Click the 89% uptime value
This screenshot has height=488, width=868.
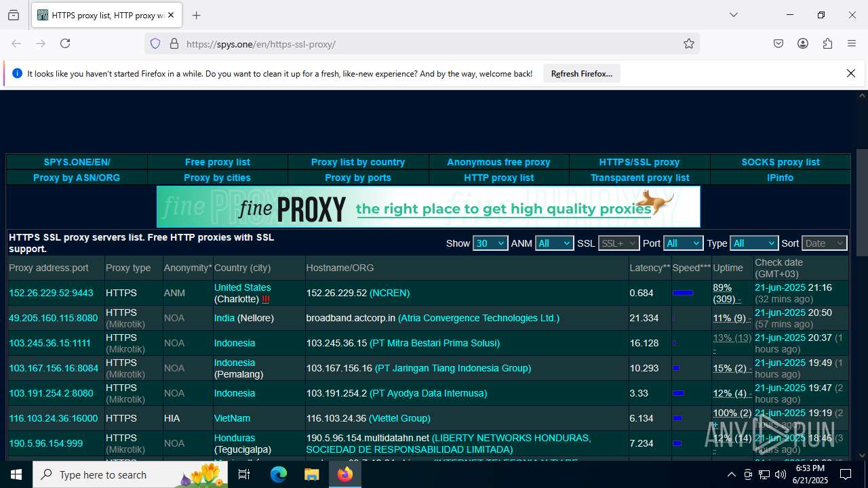722,287
